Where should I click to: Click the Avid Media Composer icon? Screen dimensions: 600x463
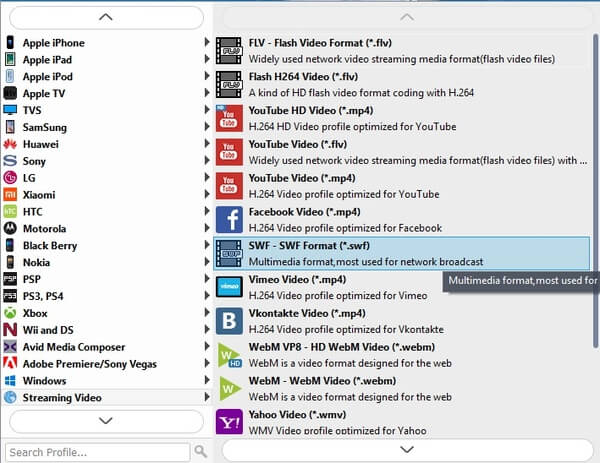[10, 347]
